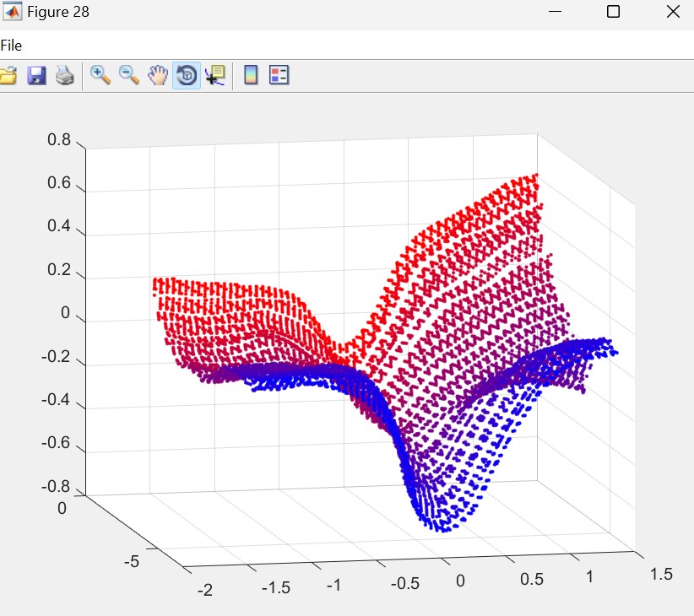Click the Open File folder icon
The image size is (694, 616).
(x=8, y=76)
